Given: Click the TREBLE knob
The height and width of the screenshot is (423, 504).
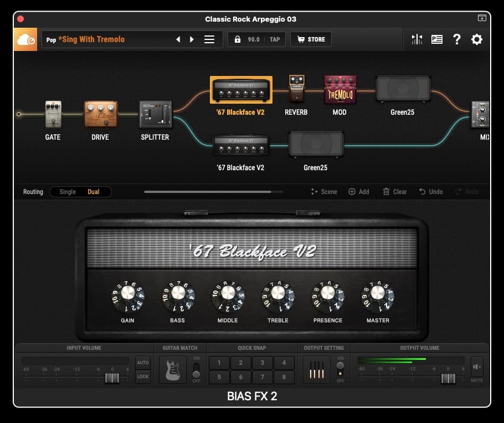Looking at the screenshot, I should [278, 296].
